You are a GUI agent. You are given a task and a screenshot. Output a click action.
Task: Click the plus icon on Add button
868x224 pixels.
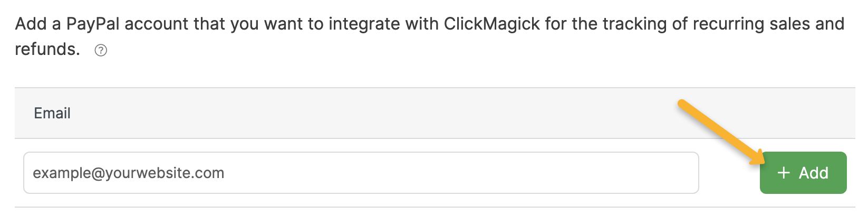click(784, 173)
